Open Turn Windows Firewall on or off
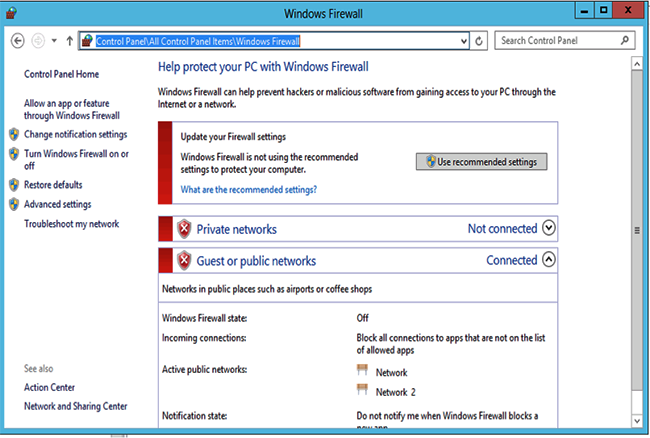Screen dimensions: 650x438 click(x=76, y=159)
